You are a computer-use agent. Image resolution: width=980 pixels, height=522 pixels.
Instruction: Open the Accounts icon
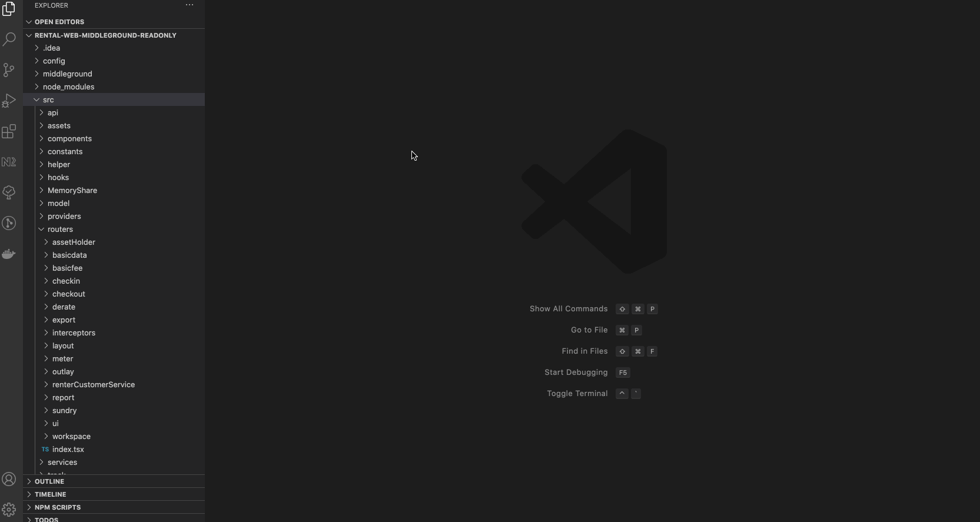[9, 479]
